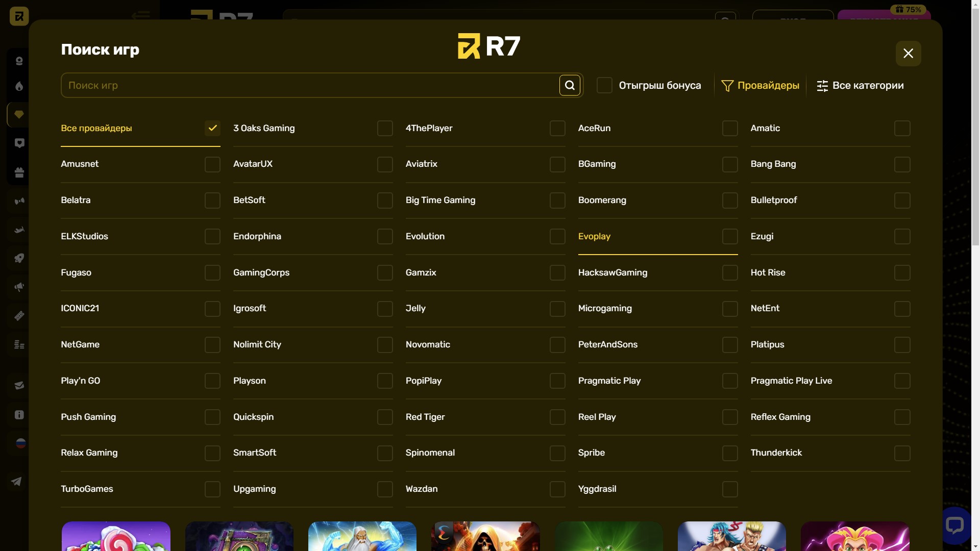Select the flame hot games icon

(19, 87)
